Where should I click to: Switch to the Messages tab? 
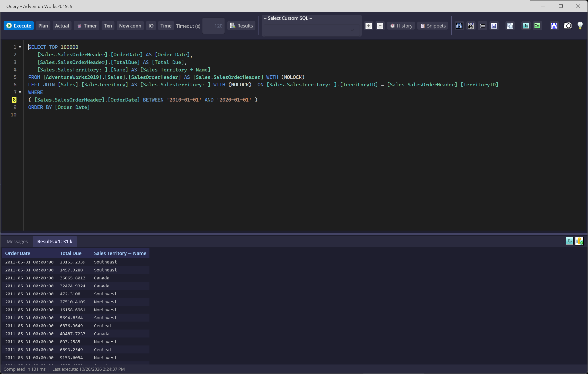click(17, 241)
